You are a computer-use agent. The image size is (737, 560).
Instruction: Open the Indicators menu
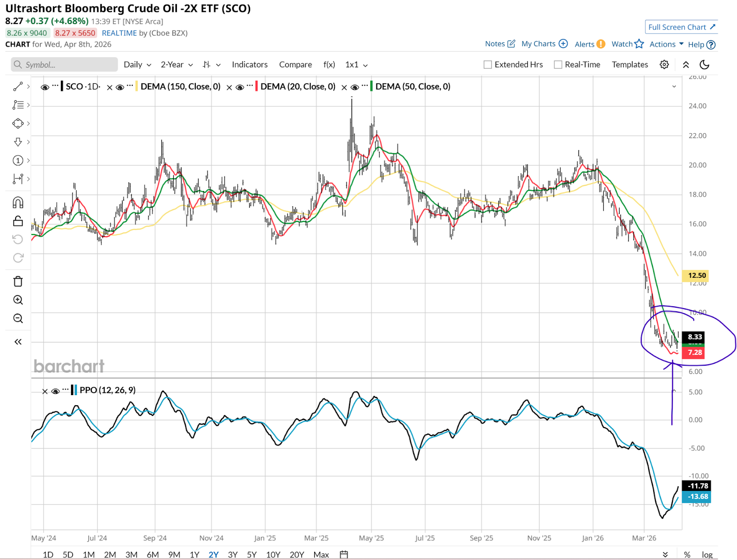click(x=250, y=65)
